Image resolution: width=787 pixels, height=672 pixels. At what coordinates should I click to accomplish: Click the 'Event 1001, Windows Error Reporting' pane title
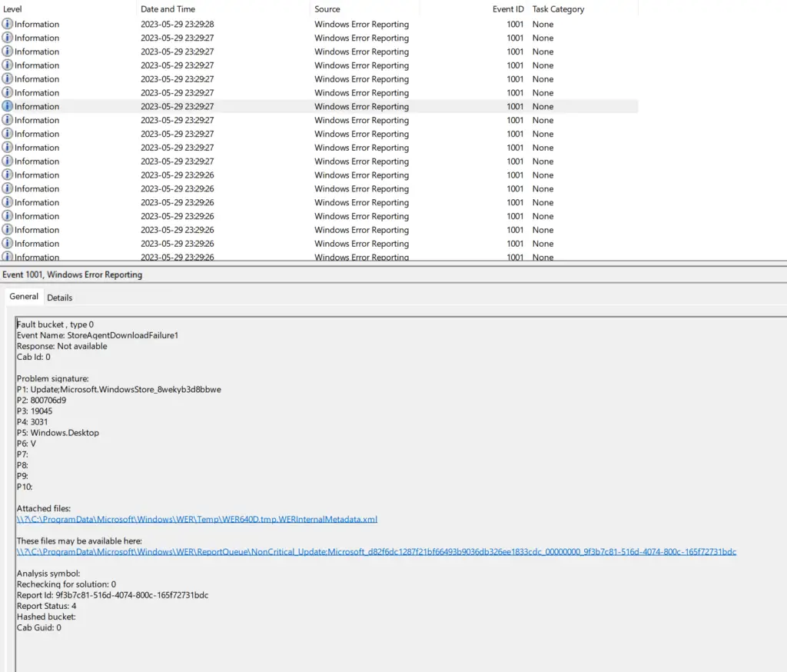coord(72,274)
